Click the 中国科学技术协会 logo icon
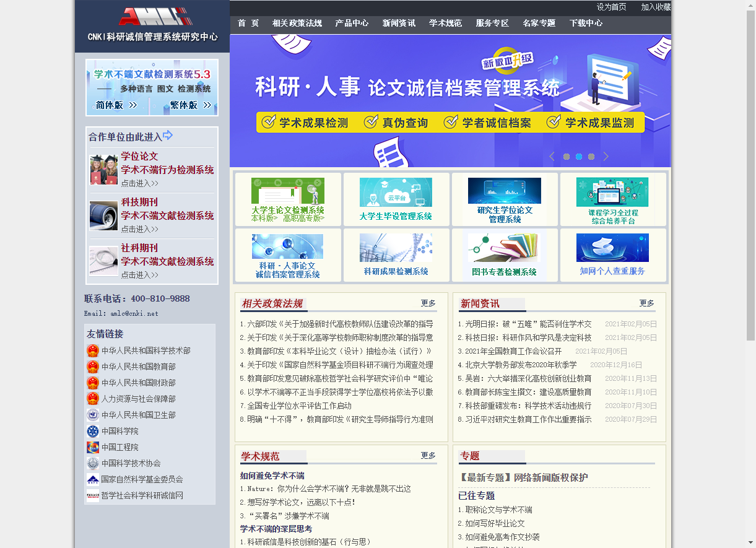The width and height of the screenshot is (756, 548). (x=93, y=463)
